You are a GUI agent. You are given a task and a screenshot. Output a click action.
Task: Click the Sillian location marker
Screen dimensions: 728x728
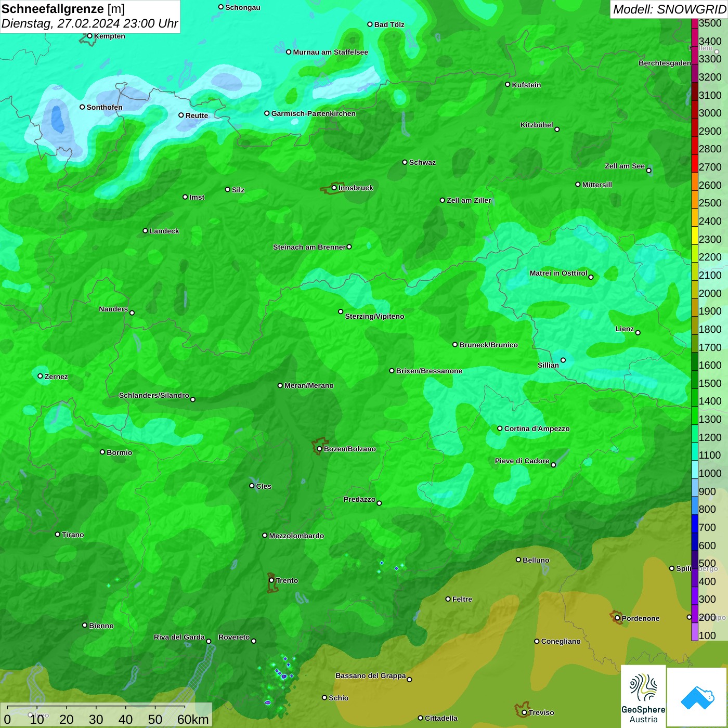click(563, 360)
